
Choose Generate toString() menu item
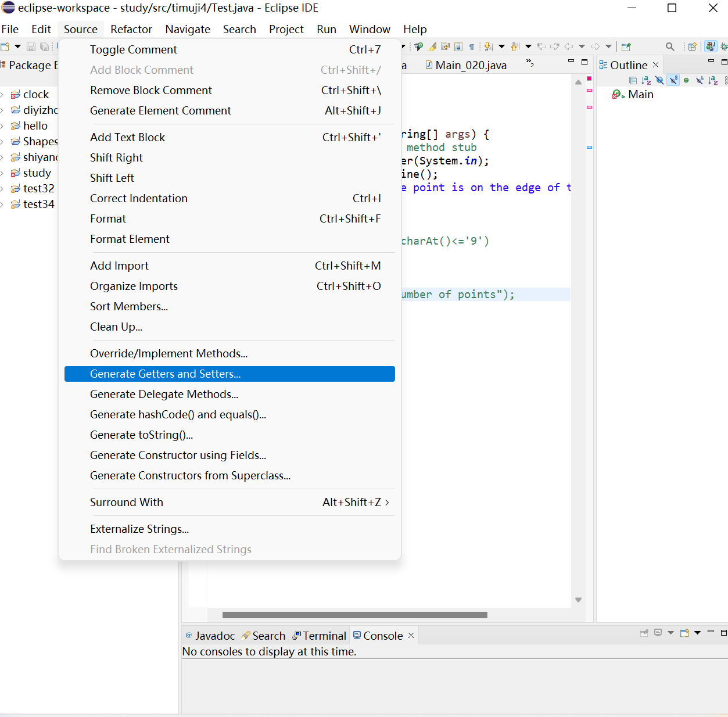click(229, 435)
